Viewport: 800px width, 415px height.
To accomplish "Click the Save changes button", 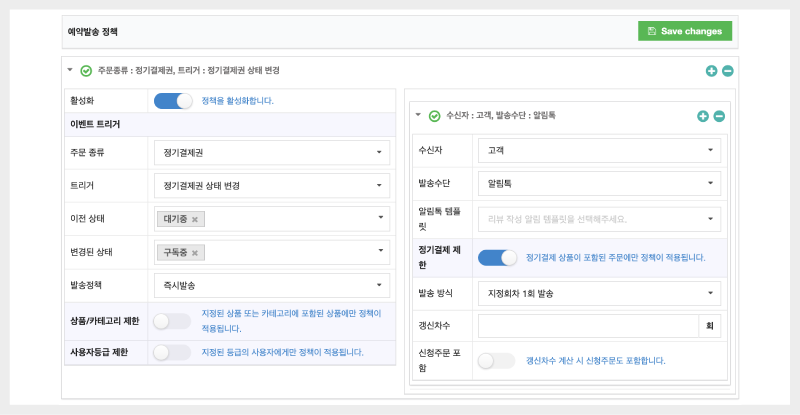I will [684, 31].
